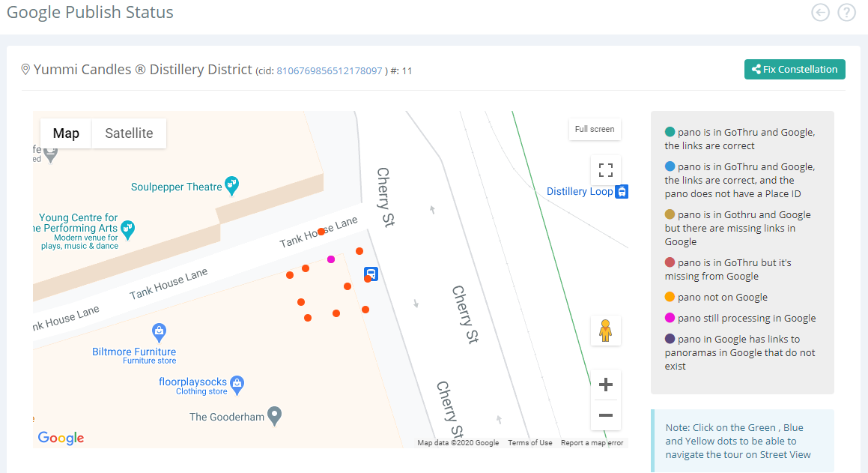This screenshot has height=473, width=868.
Task: Click Map data ©2020 Google text
Action: pos(458,442)
